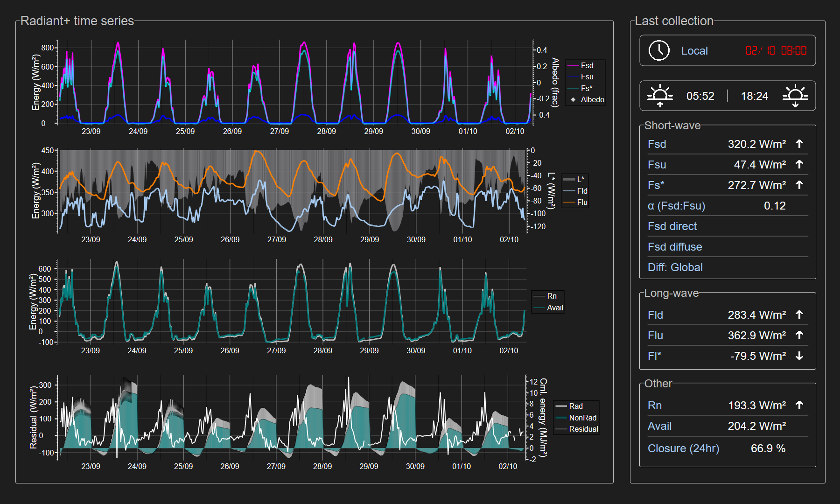Click the sunset icon
This screenshot has width=840, height=504.
click(795, 96)
